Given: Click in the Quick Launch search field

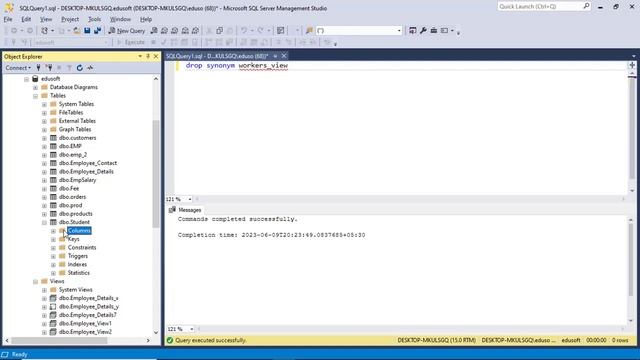Looking at the screenshot, I should (x=539, y=7).
